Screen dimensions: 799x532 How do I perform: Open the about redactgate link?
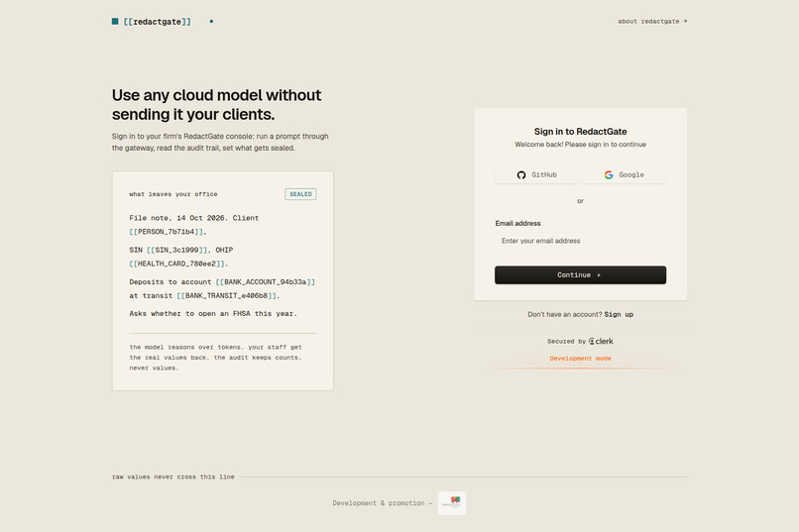652,22
